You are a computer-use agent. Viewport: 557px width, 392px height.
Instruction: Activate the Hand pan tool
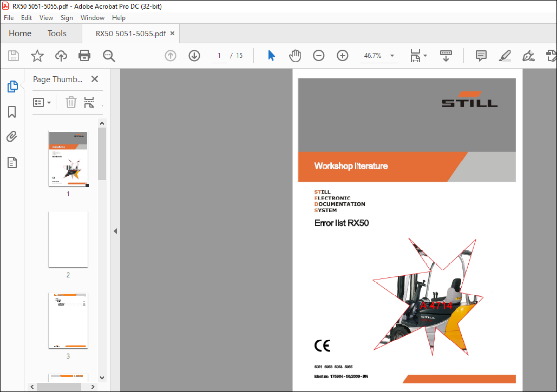pos(295,56)
